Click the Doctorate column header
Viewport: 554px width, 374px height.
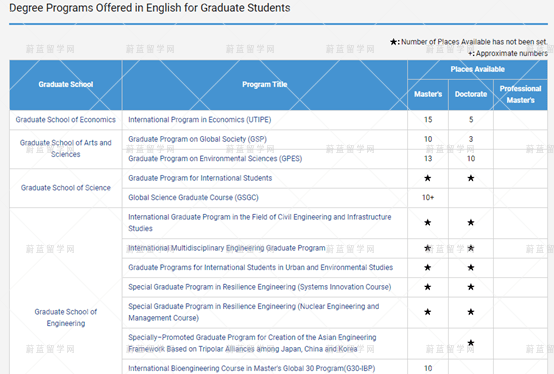tap(471, 94)
